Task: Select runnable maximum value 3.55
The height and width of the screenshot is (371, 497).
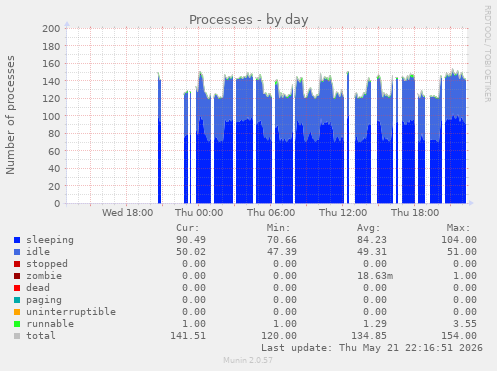Action: (x=465, y=324)
